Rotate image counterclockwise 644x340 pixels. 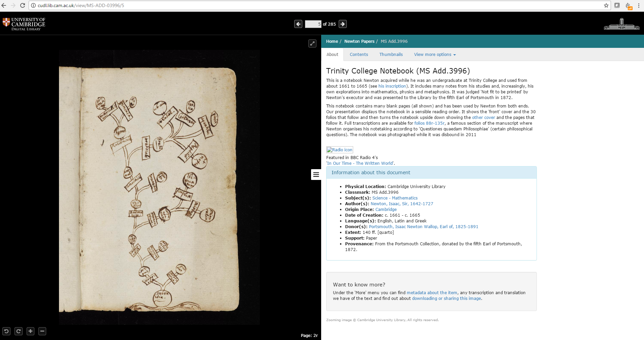coord(6,331)
